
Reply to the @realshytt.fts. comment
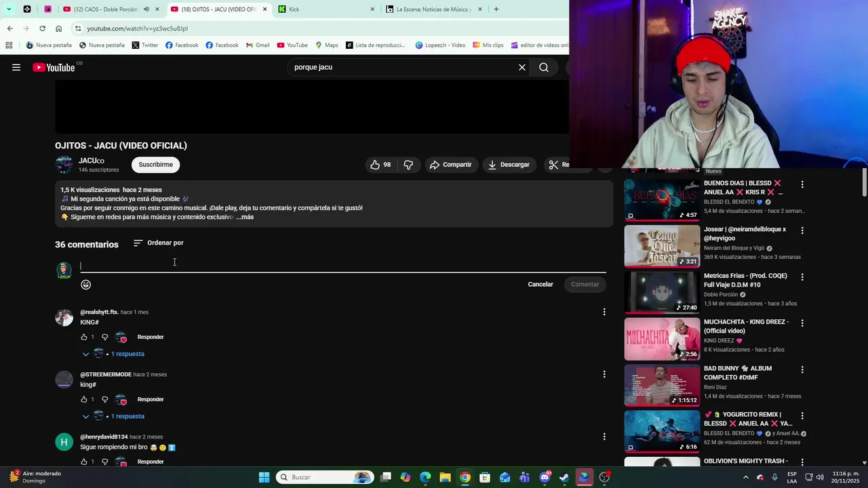(x=151, y=337)
